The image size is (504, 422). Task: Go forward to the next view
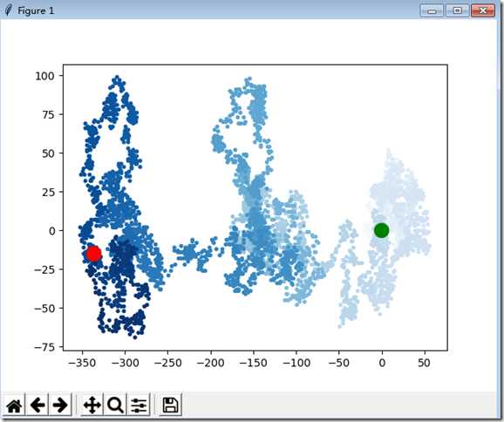60,405
